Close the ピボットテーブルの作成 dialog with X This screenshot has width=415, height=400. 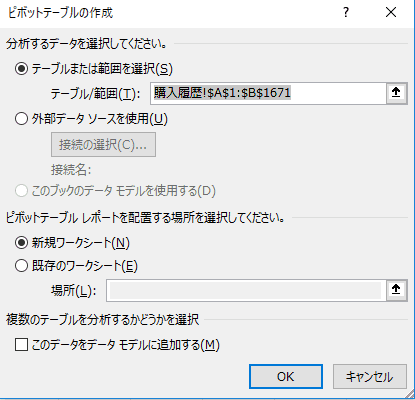coord(391,13)
